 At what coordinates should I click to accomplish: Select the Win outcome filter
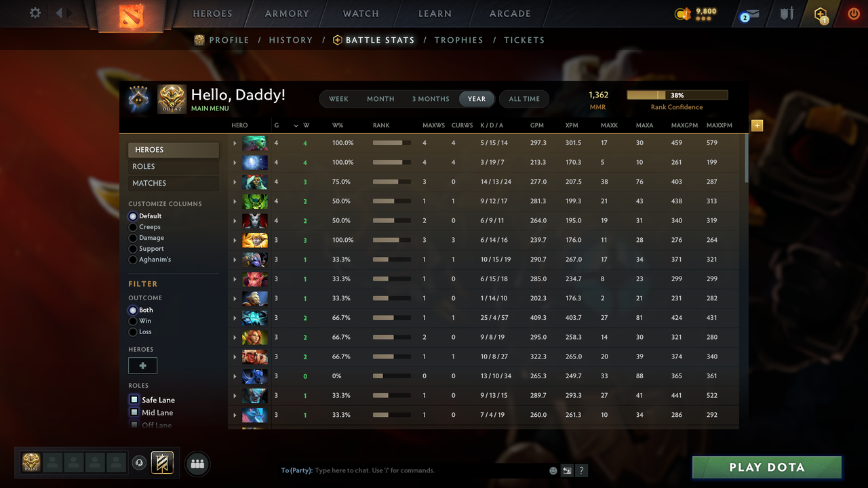pyautogui.click(x=133, y=321)
